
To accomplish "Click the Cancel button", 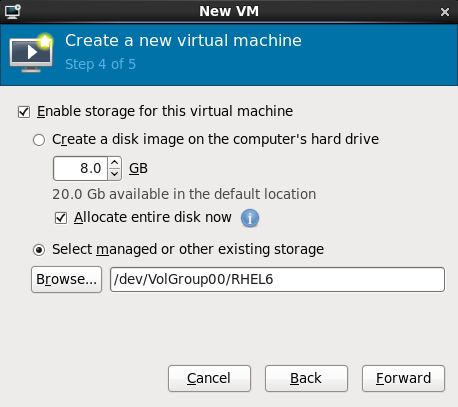I will tap(209, 378).
